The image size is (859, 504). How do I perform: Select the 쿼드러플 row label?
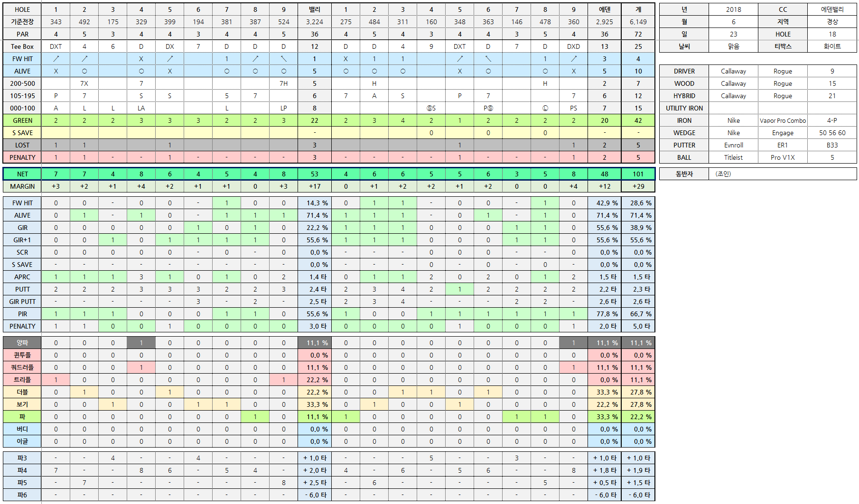pos(22,367)
